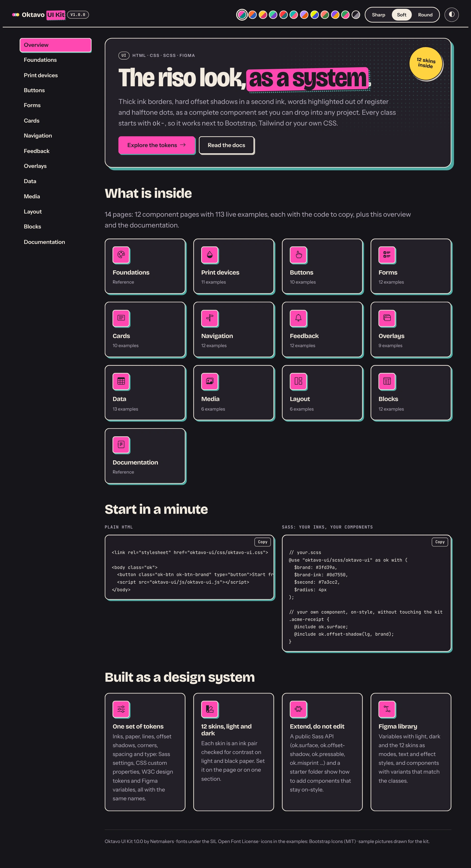The image size is (471, 868).
Task: Toggle the light/dark theme button
Action: click(451, 14)
